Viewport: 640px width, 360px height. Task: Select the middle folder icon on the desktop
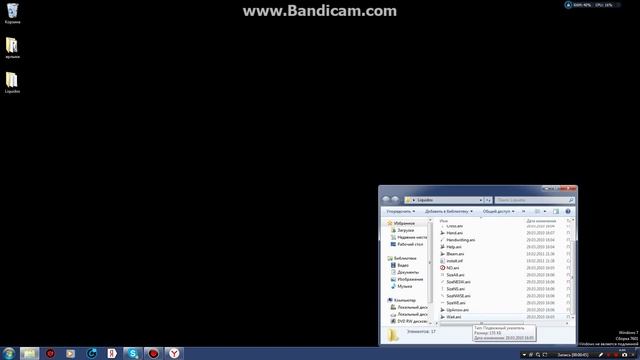12,48
